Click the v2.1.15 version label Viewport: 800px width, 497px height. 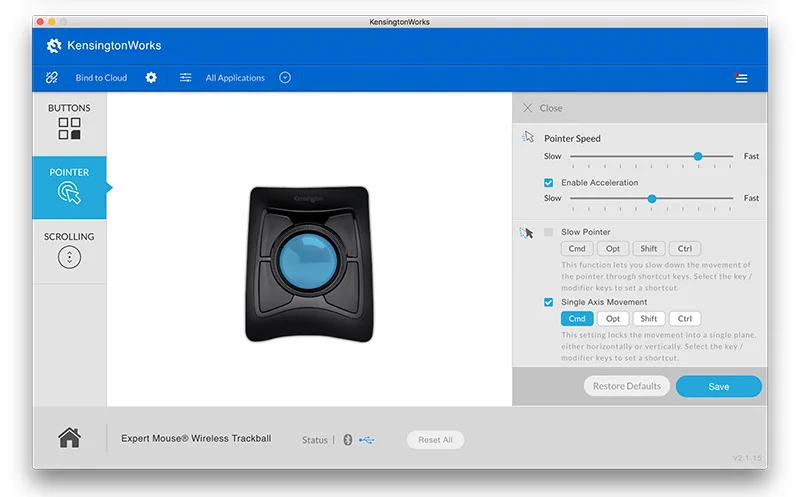(x=747, y=458)
